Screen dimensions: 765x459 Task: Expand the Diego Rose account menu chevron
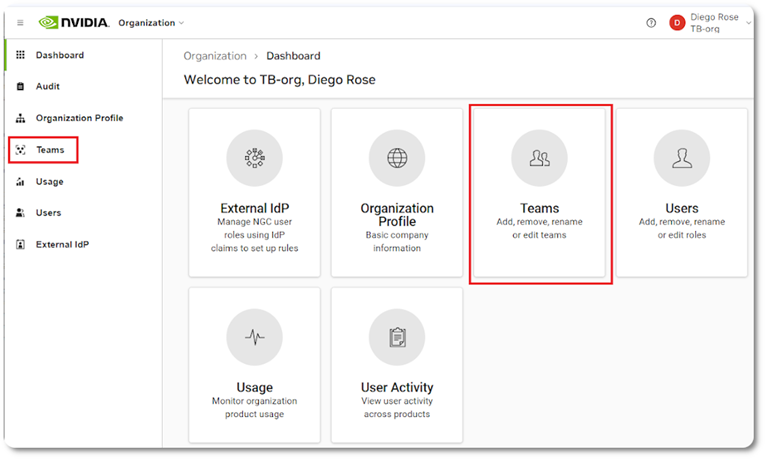pyautogui.click(x=749, y=23)
